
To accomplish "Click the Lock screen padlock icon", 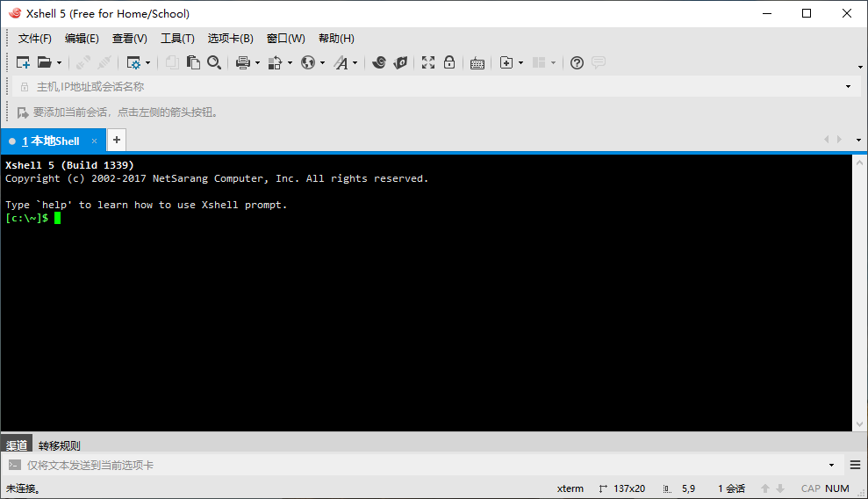I will pos(449,62).
